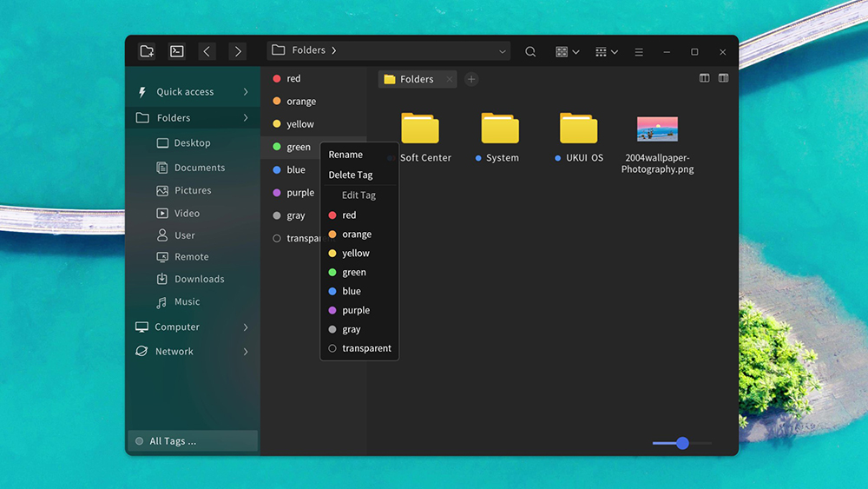
Task: Click the search magnifier icon
Action: [530, 52]
